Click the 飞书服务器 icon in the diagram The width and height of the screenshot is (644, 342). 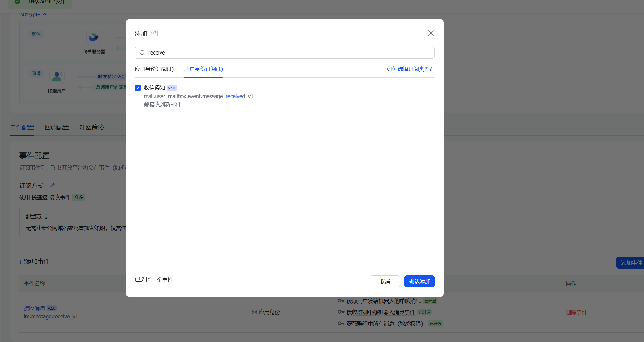(x=94, y=37)
